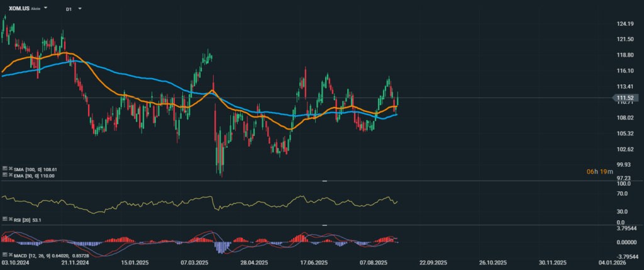Click the 22.09.2025 date on time axis
The image size is (644, 270).
tap(433, 262)
